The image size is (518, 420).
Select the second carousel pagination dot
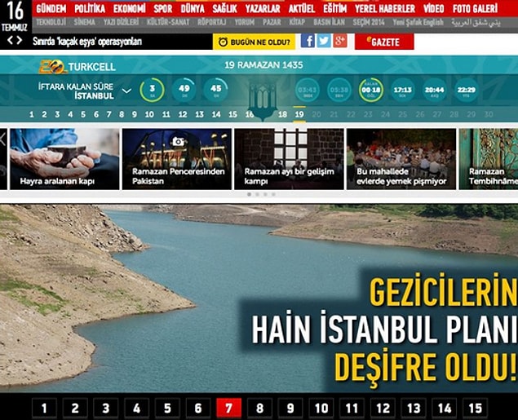pos(257,194)
